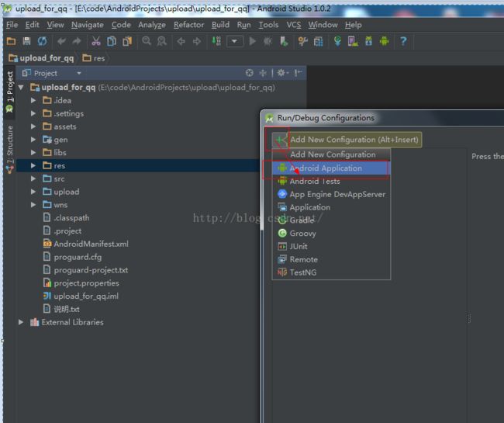Select Android Application configuration type
Screen dimensions: 504x423
pyautogui.click(x=331, y=168)
